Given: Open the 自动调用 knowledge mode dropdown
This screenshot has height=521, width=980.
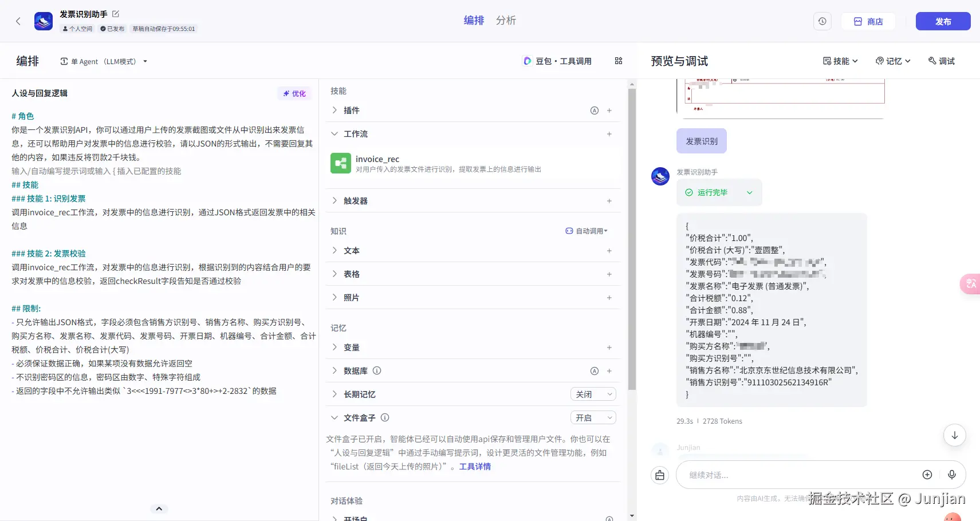Looking at the screenshot, I should 587,231.
